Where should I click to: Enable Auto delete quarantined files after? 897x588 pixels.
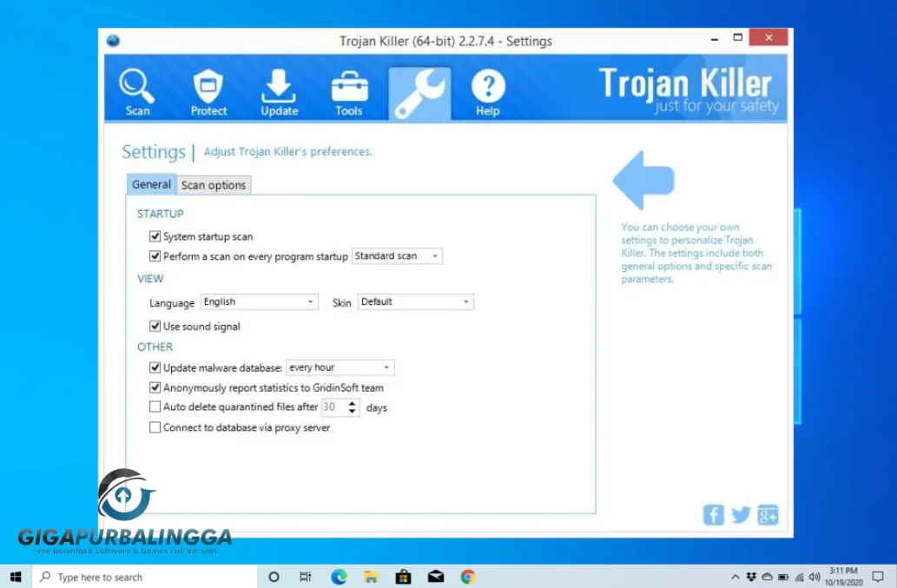pyautogui.click(x=155, y=406)
